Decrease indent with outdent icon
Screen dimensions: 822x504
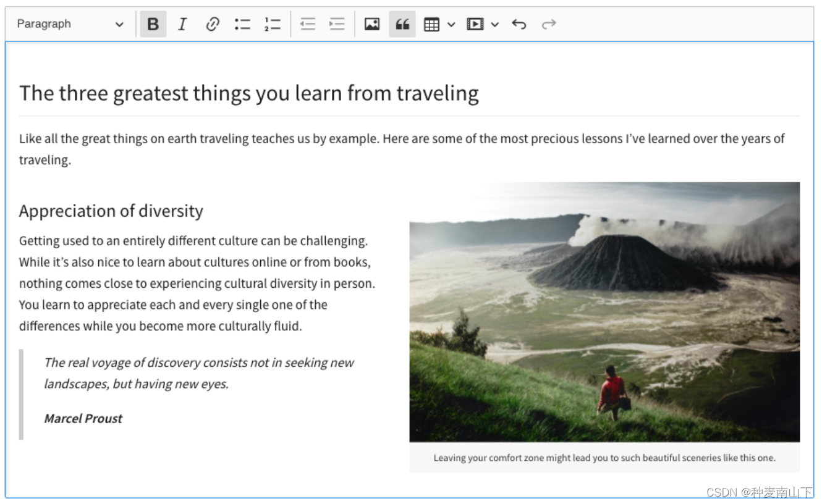coord(307,24)
